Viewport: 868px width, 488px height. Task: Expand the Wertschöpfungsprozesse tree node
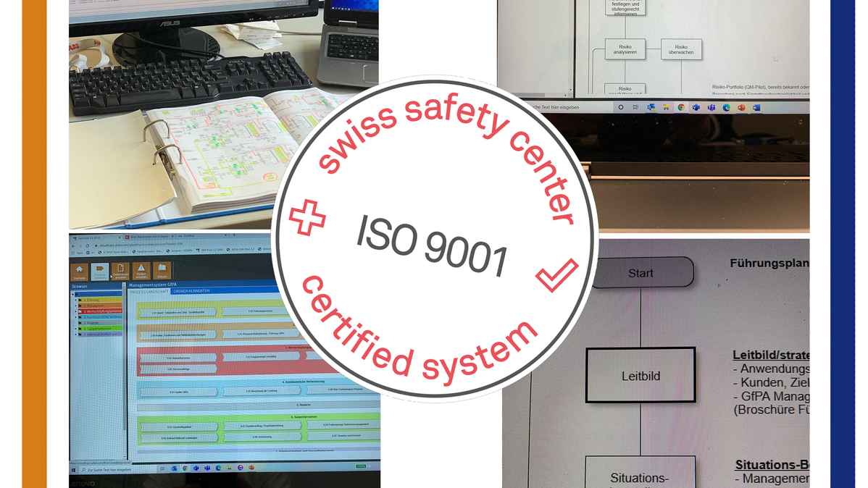(98, 311)
